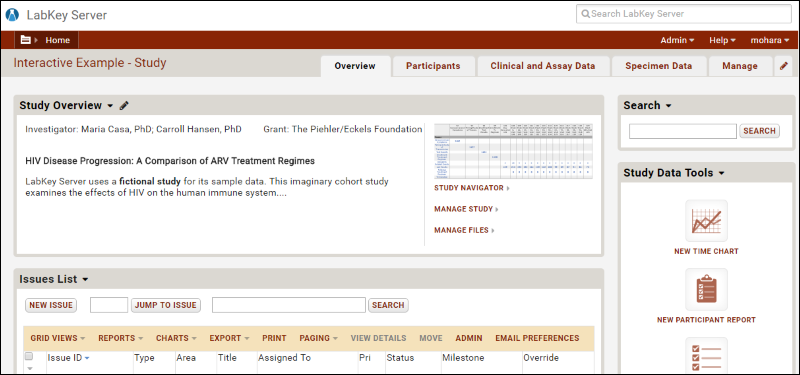Switch to the Manage tab
Screen dimensions: 800x375
click(x=740, y=66)
